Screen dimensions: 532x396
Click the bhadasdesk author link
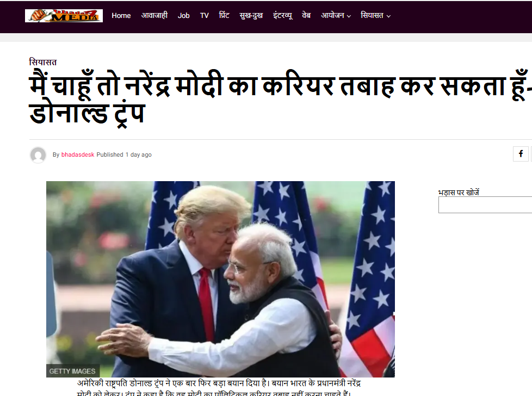(x=78, y=154)
